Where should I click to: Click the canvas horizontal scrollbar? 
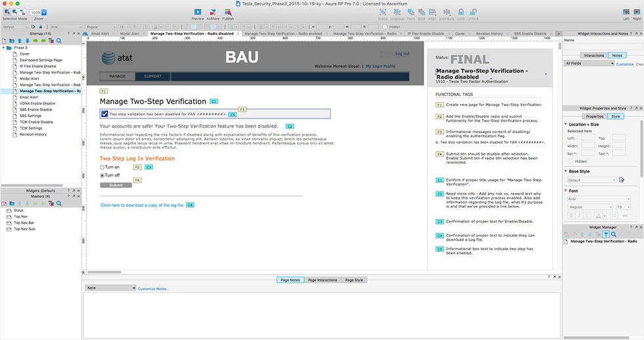coord(104,272)
